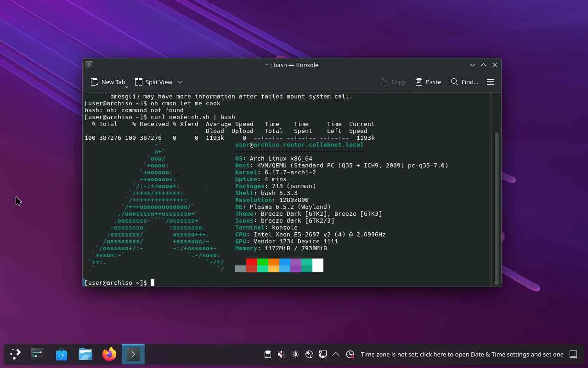The height and width of the screenshot is (368, 588).
Task: Click the "OS: Arch Linux x86_64" line
Action: click(274, 159)
